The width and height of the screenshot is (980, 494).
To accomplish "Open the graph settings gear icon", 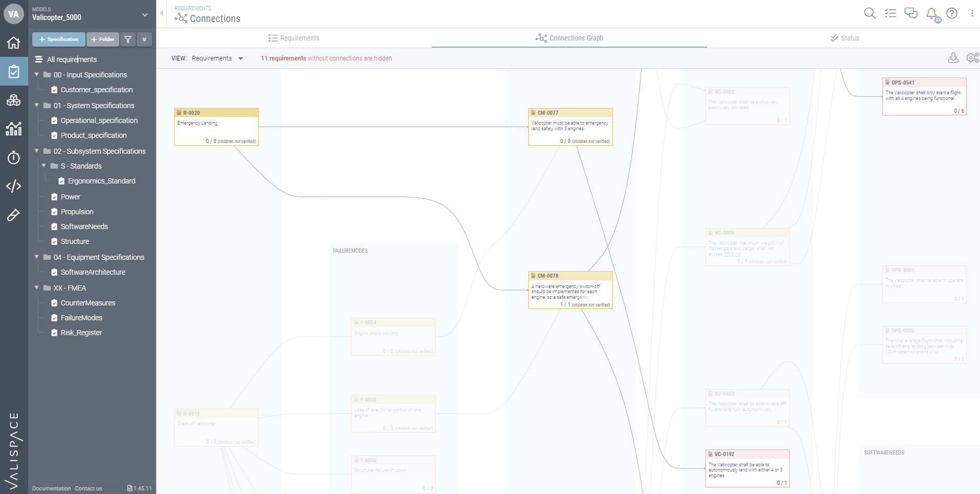I will tap(972, 58).
